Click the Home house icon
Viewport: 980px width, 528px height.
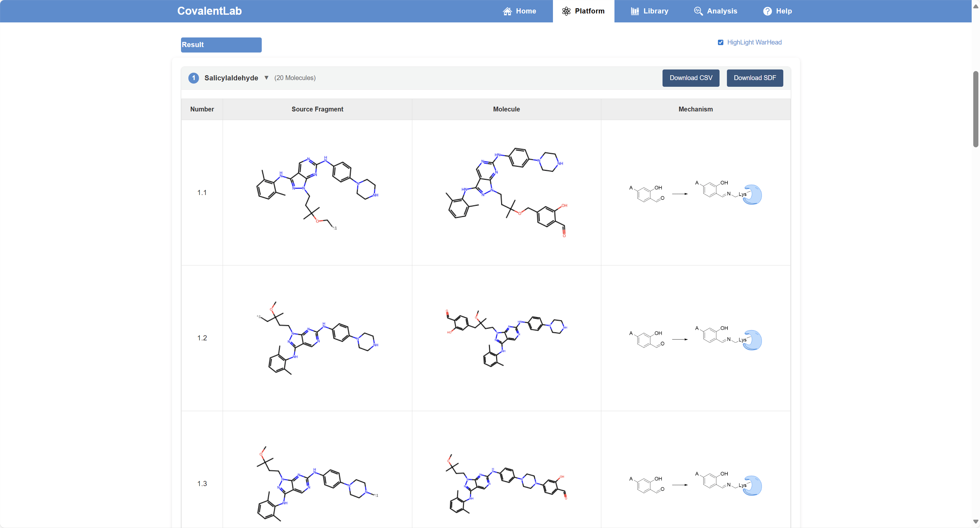(x=507, y=12)
